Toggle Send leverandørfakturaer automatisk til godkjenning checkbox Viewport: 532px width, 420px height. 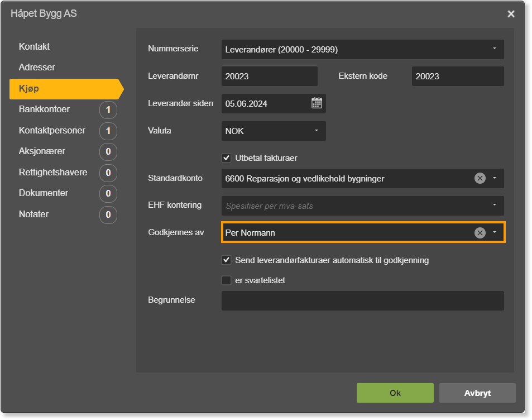tap(226, 260)
